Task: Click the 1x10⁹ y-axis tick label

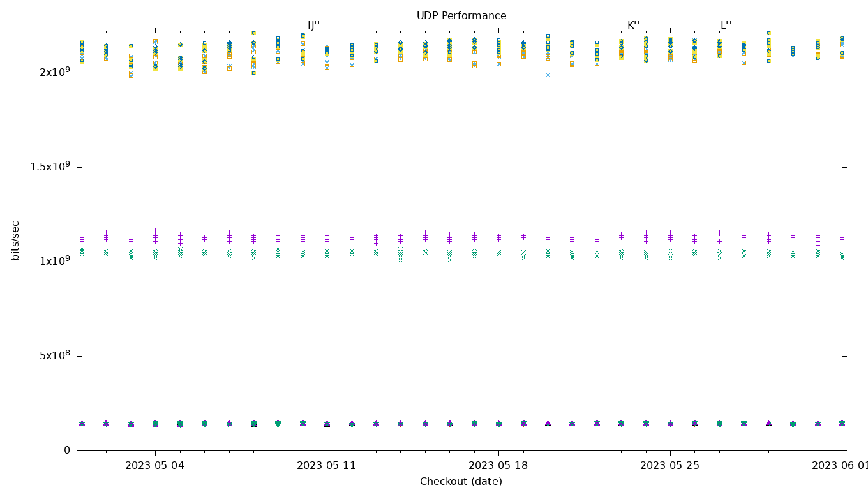Action: 55,260
